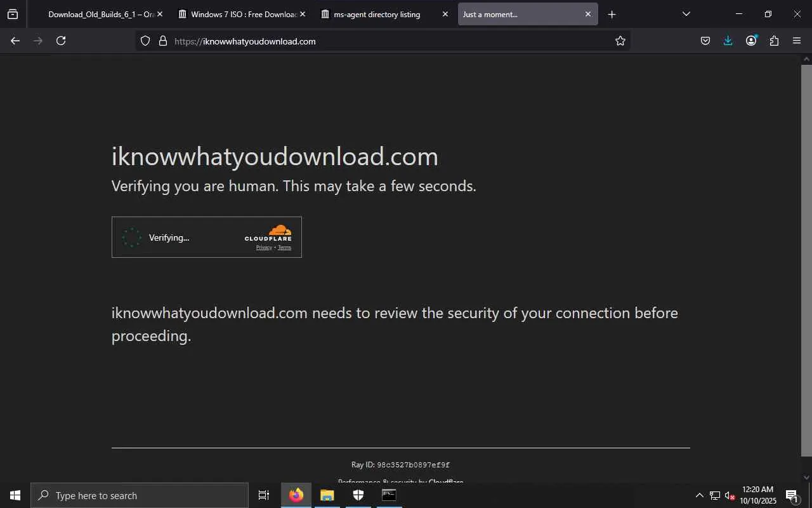Viewport: 812px width, 508px height.
Task: Close the Download_Old_Builds_6_1 tab
Action: [159, 14]
